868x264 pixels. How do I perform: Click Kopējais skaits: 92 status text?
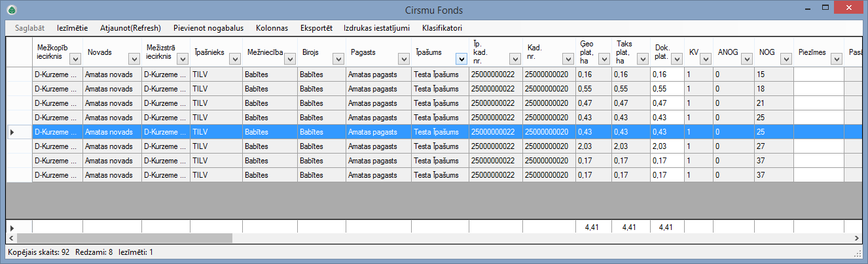point(38,252)
